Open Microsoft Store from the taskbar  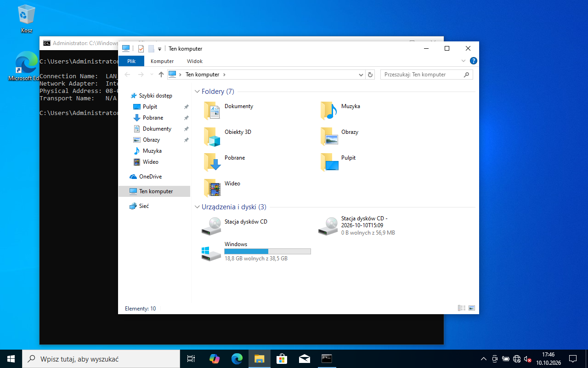[281, 359]
